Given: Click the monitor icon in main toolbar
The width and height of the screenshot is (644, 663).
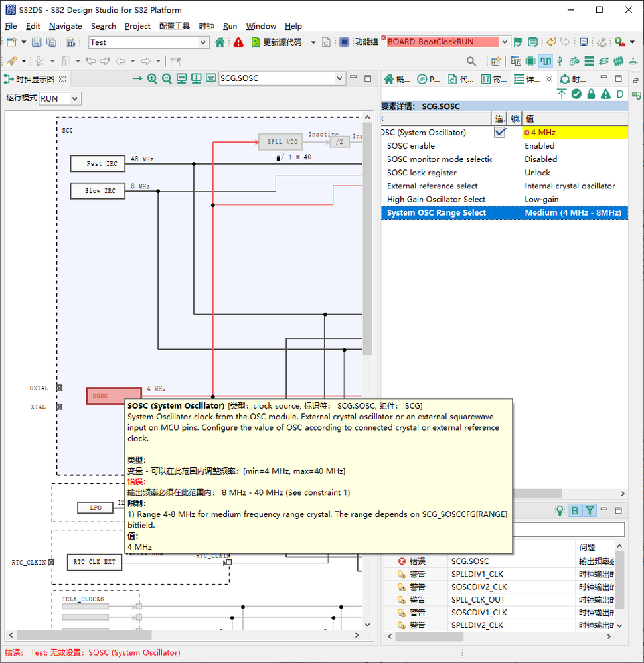Looking at the screenshot, I should pyautogui.click(x=584, y=42).
